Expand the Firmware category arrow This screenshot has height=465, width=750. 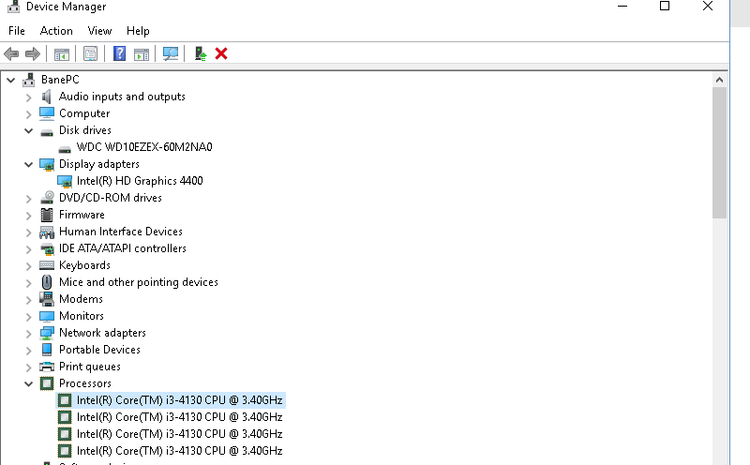(29, 215)
